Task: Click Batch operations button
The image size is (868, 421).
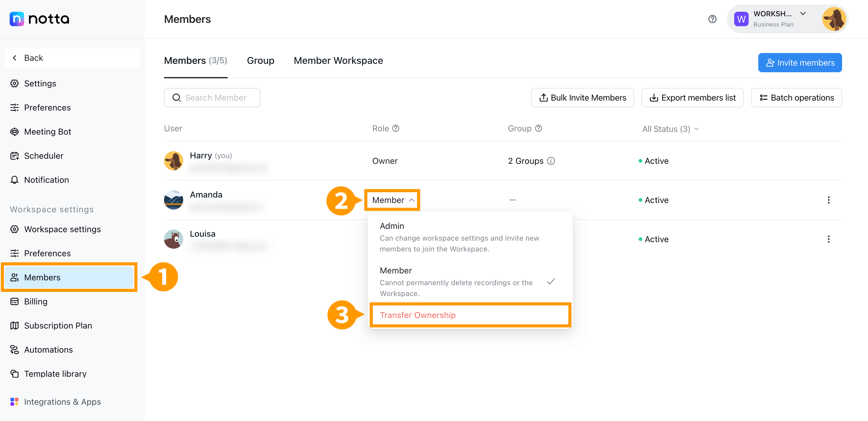Action: (x=796, y=98)
